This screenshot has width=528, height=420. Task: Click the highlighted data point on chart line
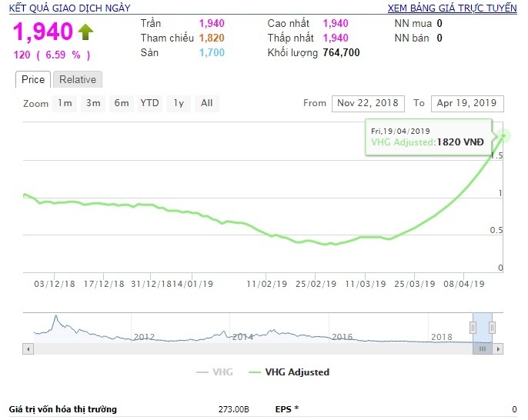pyautogui.click(x=504, y=135)
